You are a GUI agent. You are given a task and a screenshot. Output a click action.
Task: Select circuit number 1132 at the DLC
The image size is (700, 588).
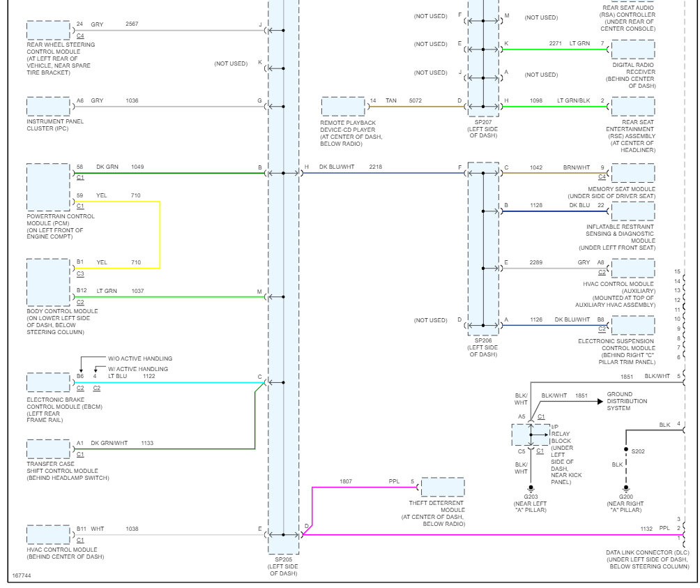(646, 529)
